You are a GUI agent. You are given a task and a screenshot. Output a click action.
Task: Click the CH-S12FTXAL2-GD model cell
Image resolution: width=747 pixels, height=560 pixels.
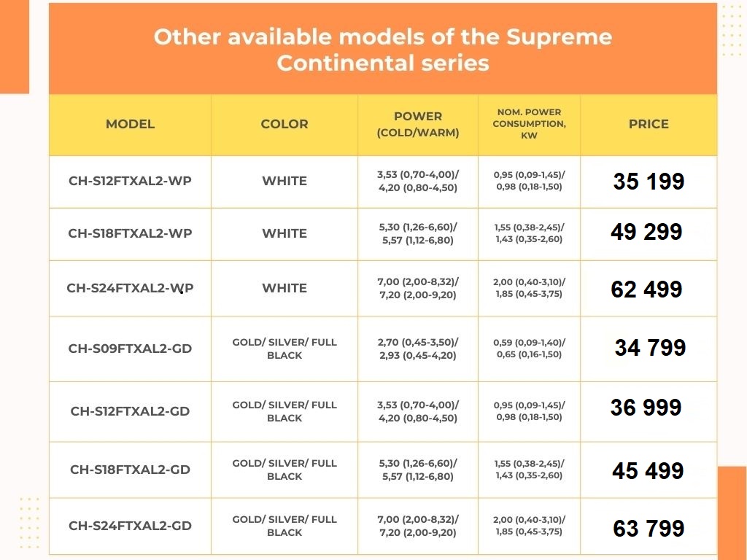click(x=130, y=411)
